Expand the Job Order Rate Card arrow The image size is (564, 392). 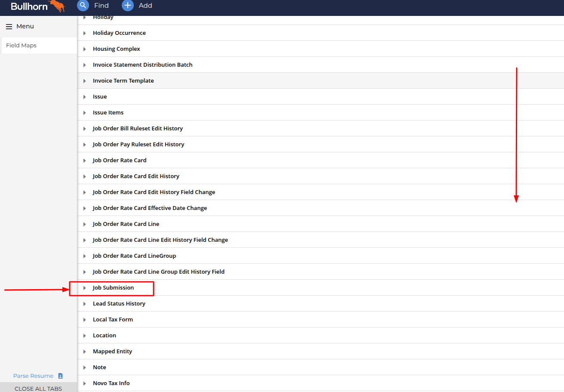[x=85, y=161]
